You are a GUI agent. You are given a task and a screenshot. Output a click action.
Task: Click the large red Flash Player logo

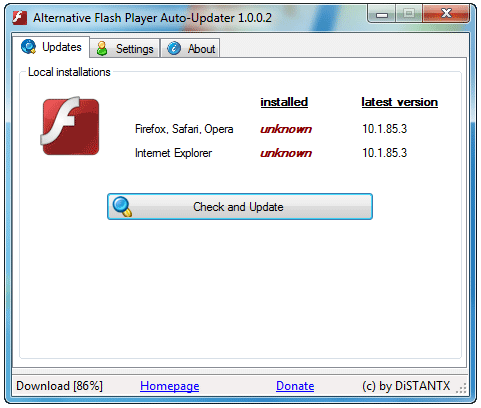click(x=70, y=126)
